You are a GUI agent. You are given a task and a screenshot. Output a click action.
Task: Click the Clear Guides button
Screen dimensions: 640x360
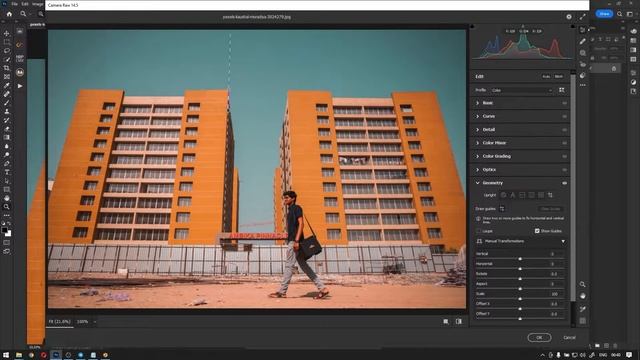(551, 209)
